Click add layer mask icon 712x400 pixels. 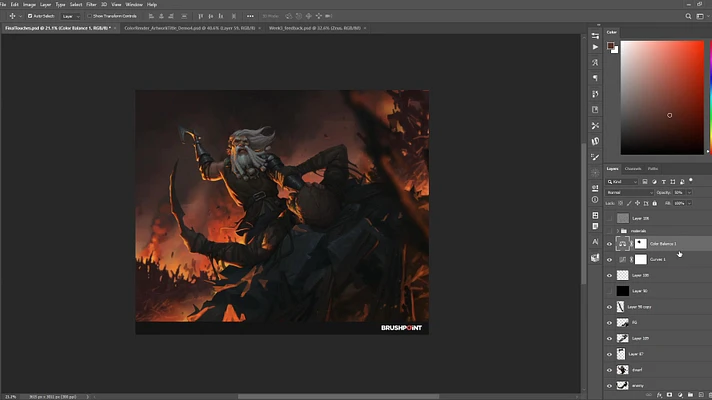pyautogui.click(x=669, y=395)
